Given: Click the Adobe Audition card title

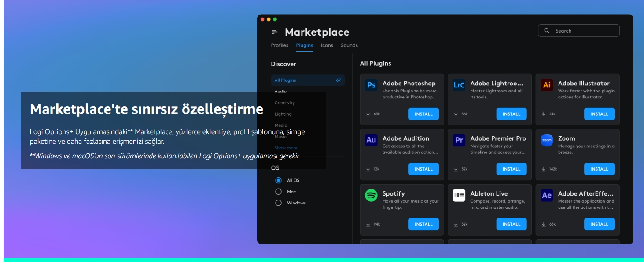Looking at the screenshot, I should [406, 138].
